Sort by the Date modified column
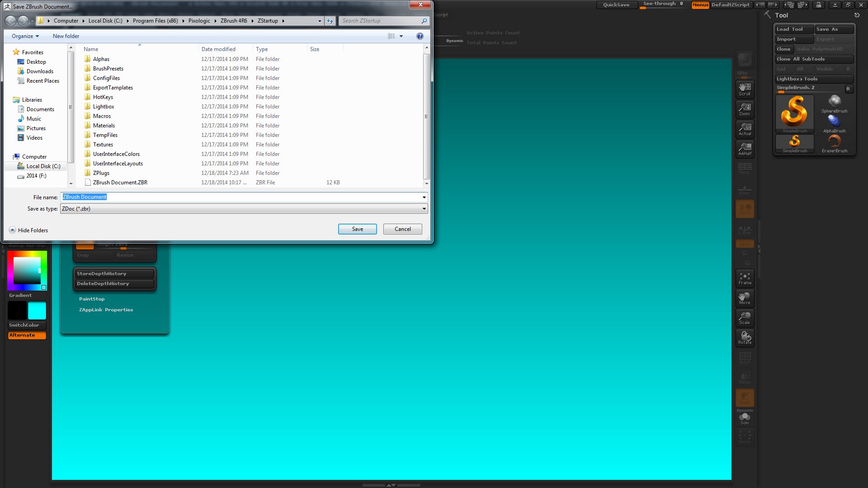Screen dimensions: 868x488 pyautogui.click(x=225, y=49)
